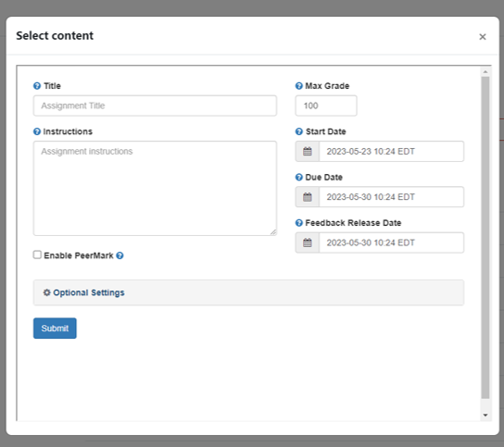Click help icon beside Feedback Release Date
The width and height of the screenshot is (504, 447).
299,223
